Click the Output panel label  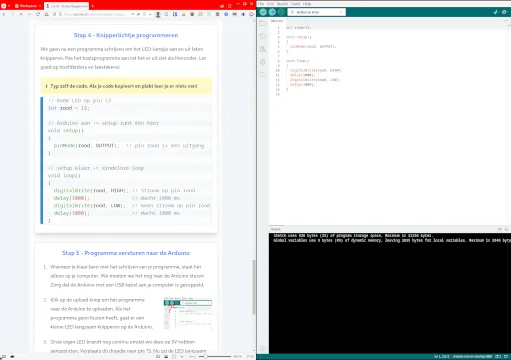click(x=275, y=229)
